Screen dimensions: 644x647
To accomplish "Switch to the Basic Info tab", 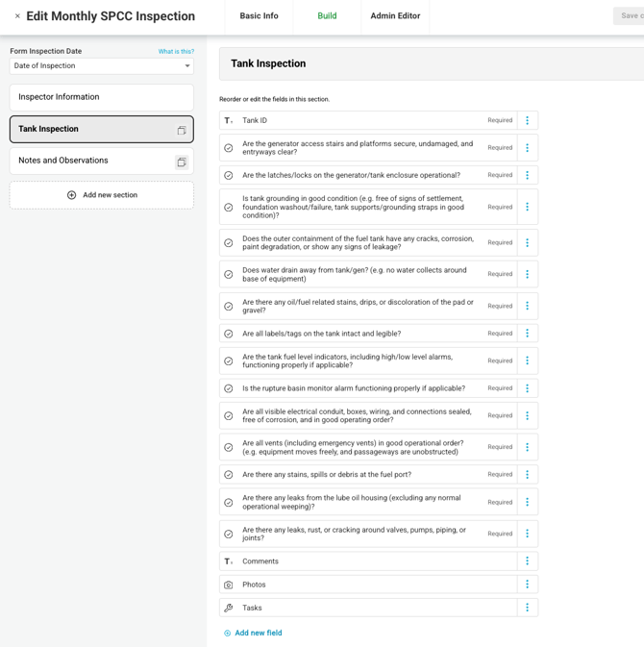I will [x=259, y=16].
